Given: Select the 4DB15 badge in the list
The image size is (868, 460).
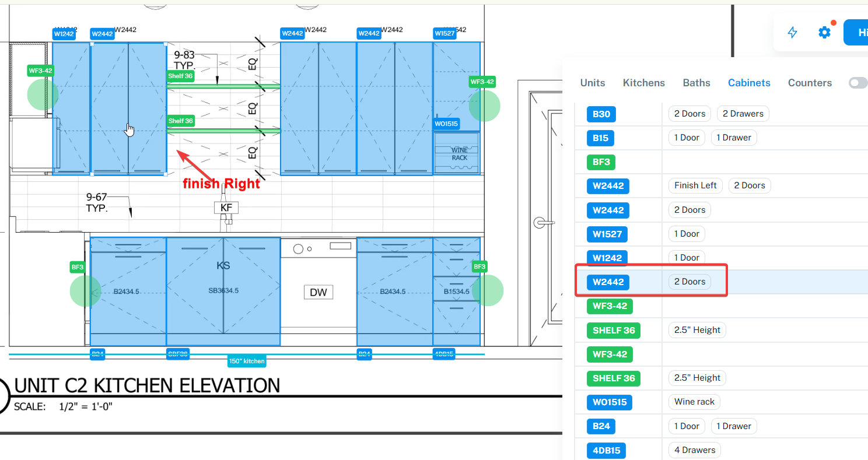Looking at the screenshot, I should (606, 450).
